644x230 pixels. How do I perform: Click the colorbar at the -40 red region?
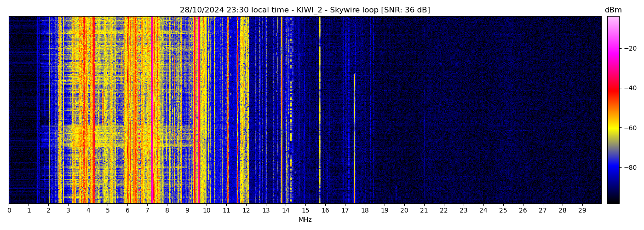coord(613,88)
